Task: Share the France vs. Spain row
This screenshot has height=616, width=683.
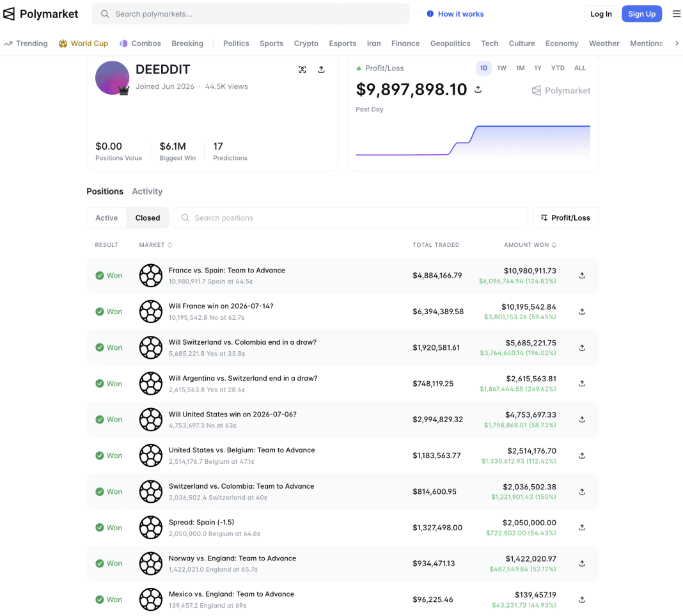Action: point(582,275)
